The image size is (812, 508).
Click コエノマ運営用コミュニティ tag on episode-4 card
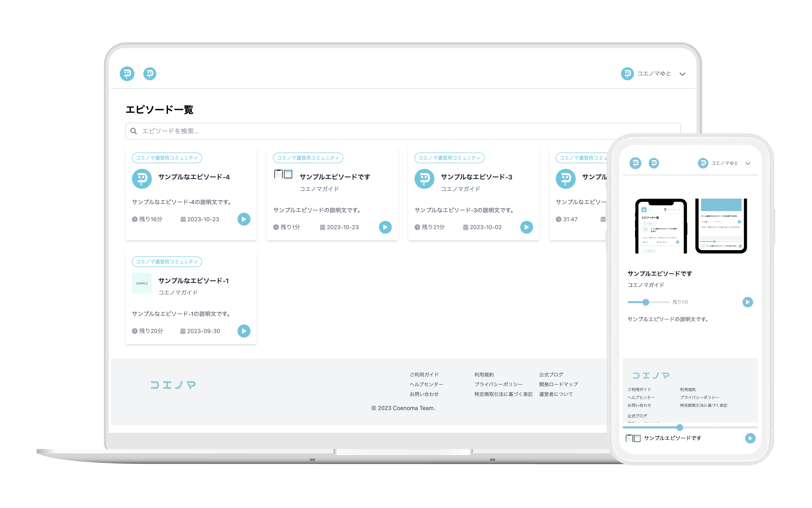(167, 158)
